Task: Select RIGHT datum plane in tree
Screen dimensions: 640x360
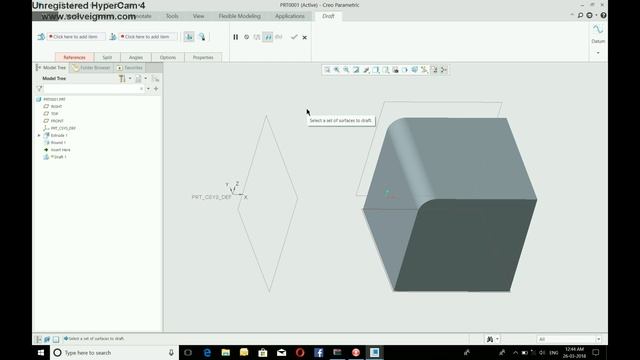Action: tap(53, 107)
